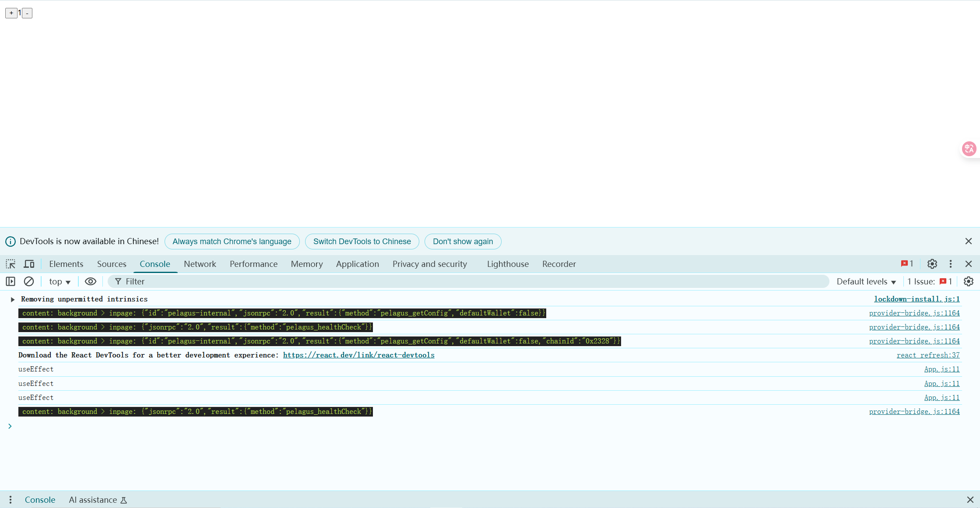Toggle the device toolbar icon
This screenshot has width=980, height=508.
pyautogui.click(x=29, y=264)
